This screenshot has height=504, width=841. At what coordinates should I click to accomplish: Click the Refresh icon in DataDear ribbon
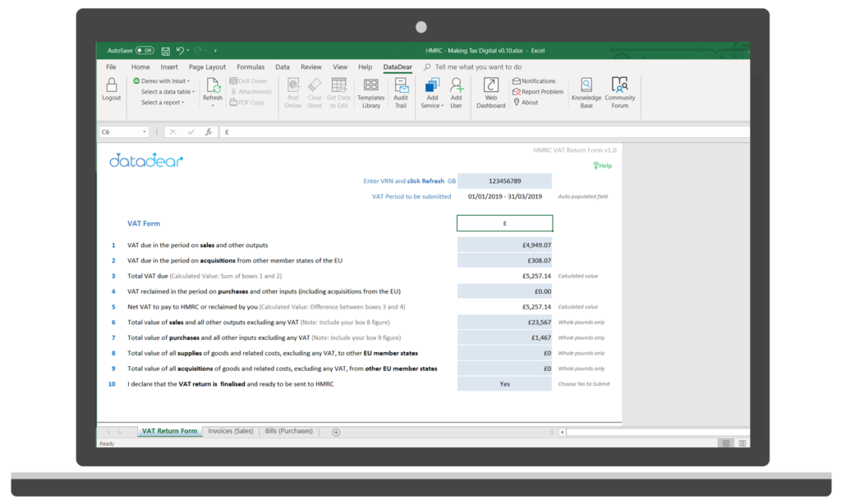(x=213, y=85)
